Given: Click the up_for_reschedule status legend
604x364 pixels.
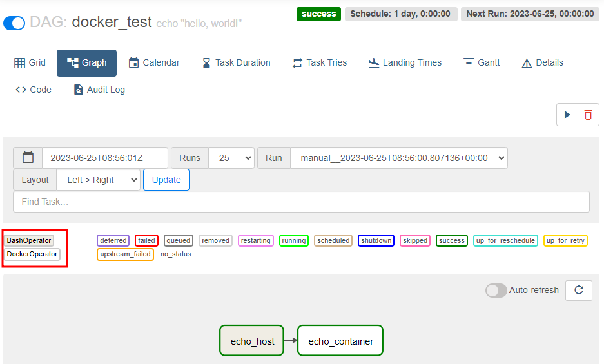Looking at the screenshot, I should 505,240.
